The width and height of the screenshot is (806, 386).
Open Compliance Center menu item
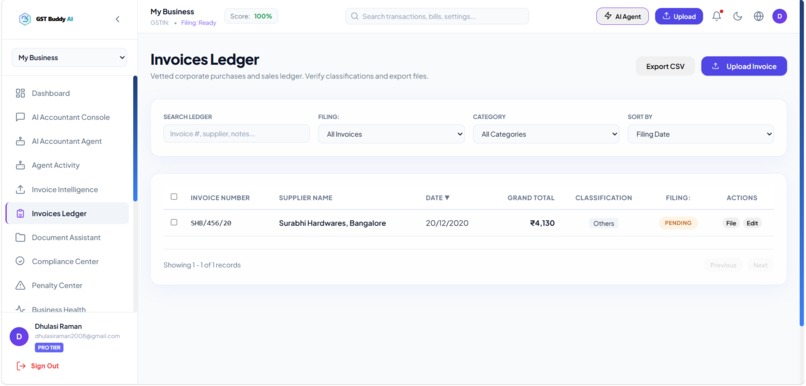point(67,261)
